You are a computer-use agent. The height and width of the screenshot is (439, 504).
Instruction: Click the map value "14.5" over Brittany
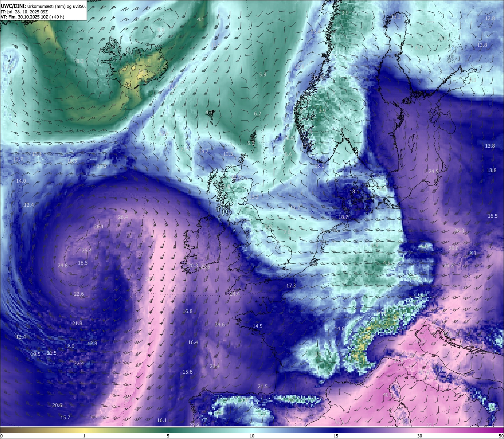258,326
